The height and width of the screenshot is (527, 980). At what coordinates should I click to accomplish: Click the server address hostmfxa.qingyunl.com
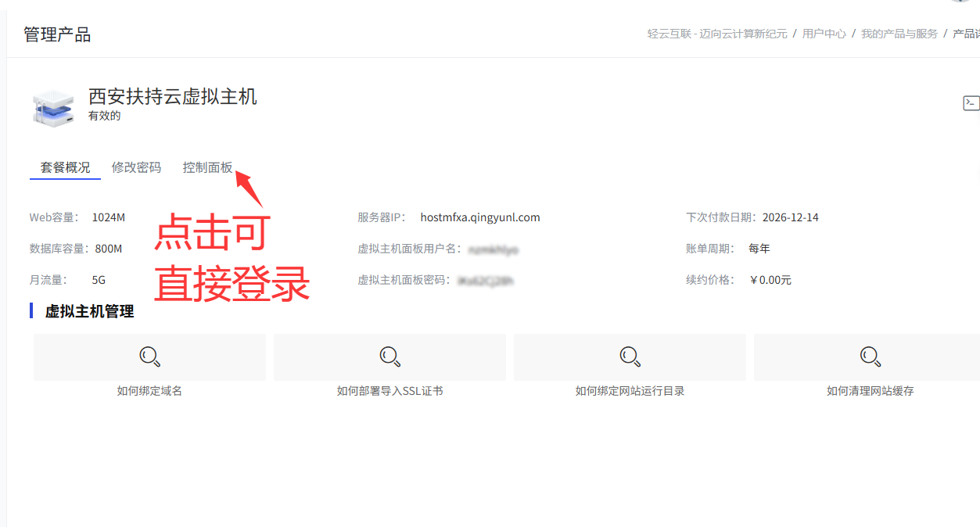click(480, 217)
